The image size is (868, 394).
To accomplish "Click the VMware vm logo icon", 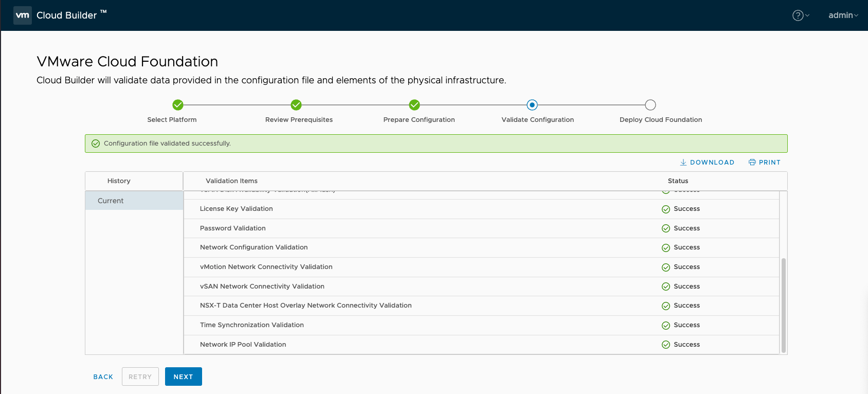I will point(22,15).
